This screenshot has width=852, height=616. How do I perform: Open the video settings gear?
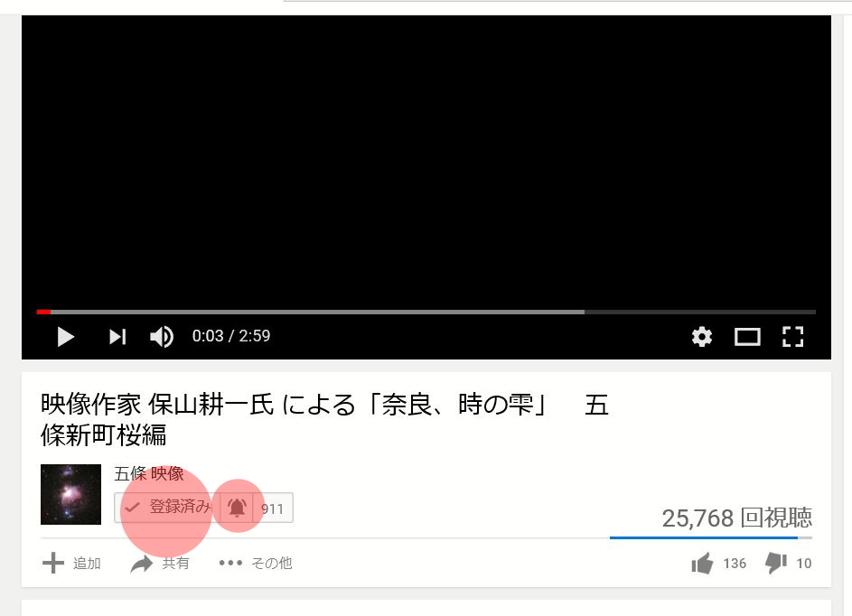coord(701,337)
